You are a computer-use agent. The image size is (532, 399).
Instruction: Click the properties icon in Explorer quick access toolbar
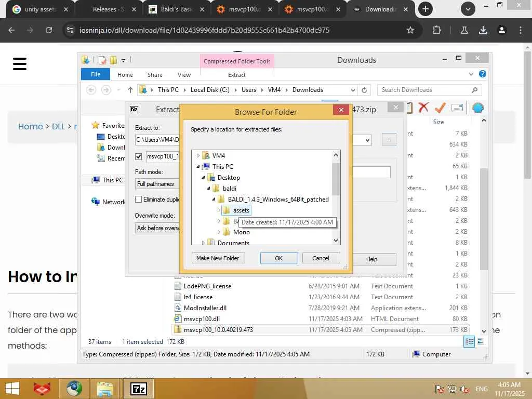[x=102, y=60]
